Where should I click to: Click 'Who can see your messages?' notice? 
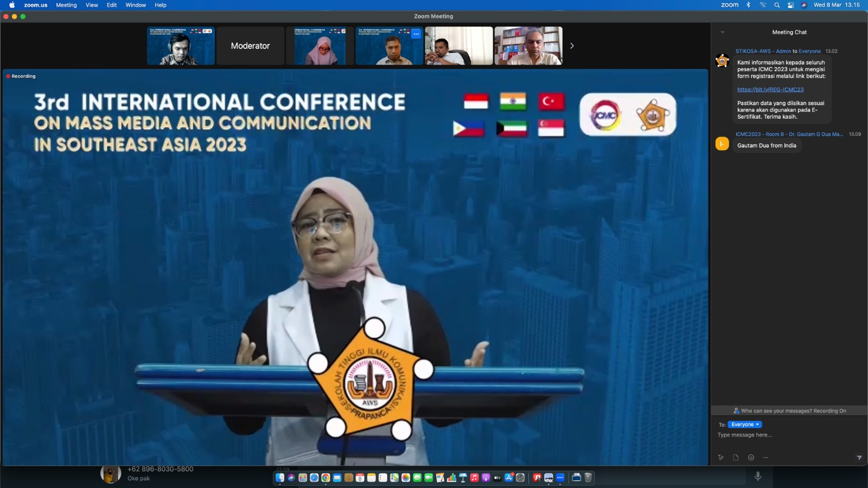click(x=789, y=411)
